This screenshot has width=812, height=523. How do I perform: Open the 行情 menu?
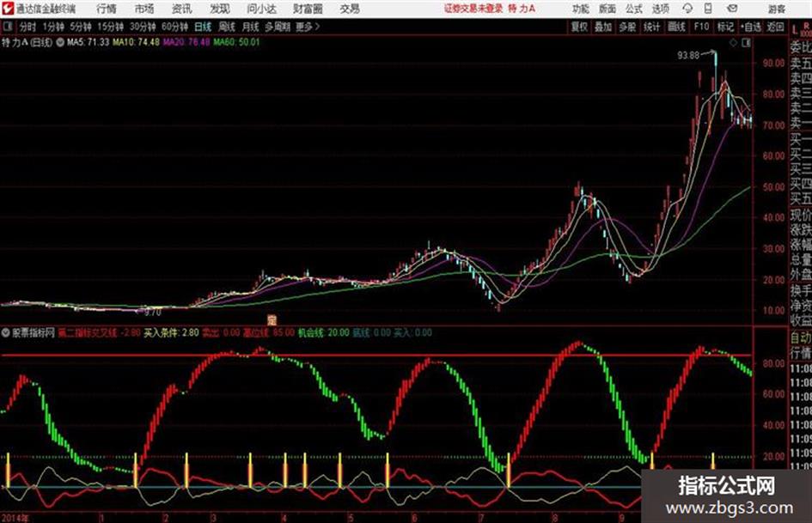click(107, 9)
